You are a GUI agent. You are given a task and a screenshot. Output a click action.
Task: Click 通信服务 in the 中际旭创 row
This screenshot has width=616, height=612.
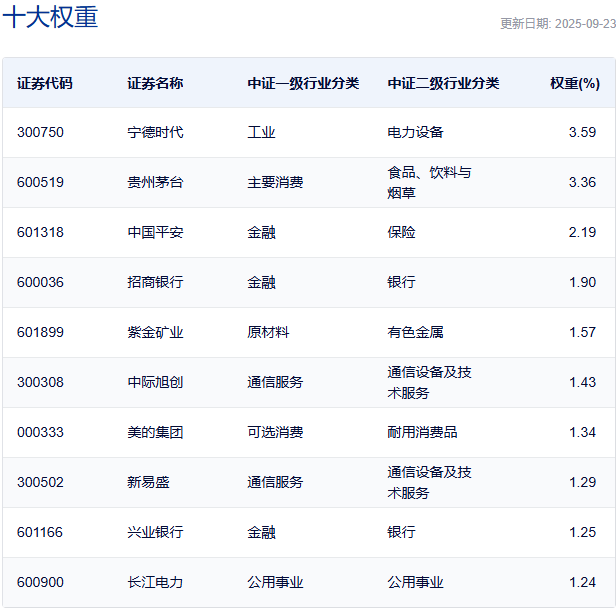coord(275,382)
